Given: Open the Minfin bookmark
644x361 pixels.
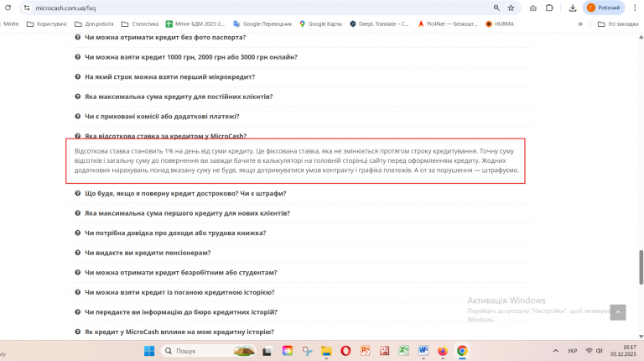Looking at the screenshot, I should (x=11, y=24).
